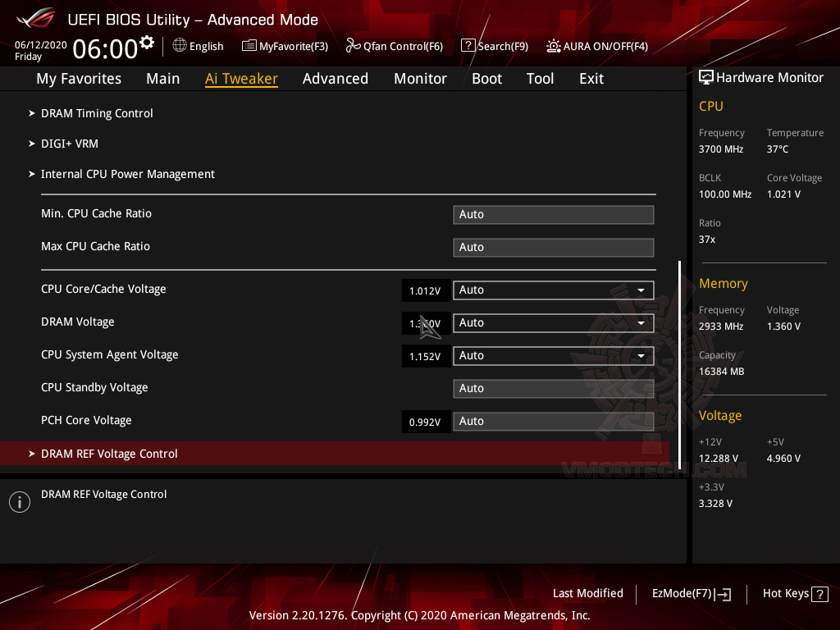Screen dimensions: 840x630
Task: Open Internal CPU Power Management
Action: tap(128, 174)
